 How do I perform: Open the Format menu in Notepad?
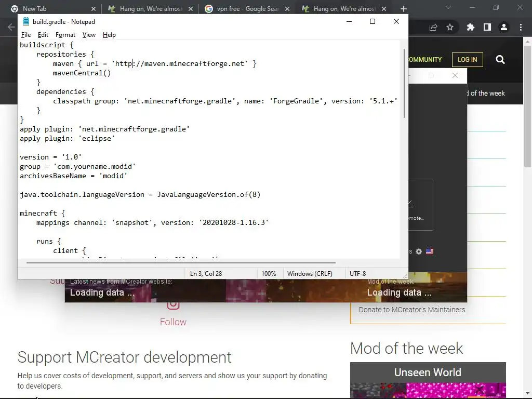[65, 35]
